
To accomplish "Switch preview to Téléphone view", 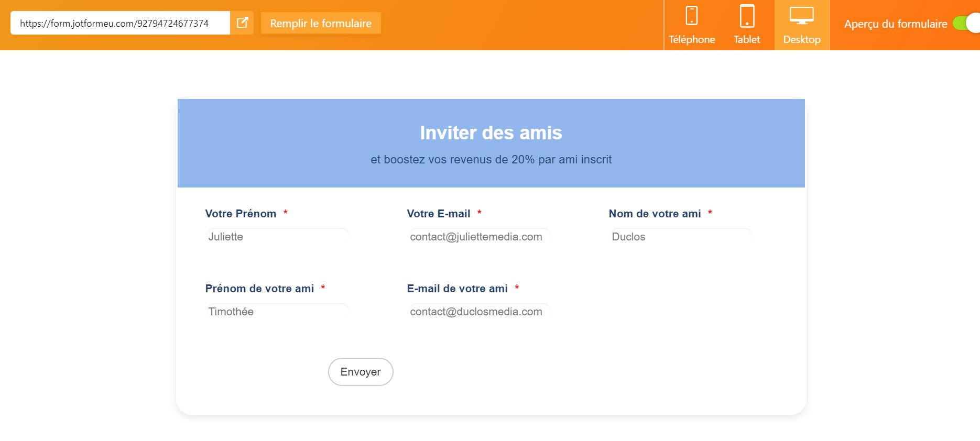I will [692, 25].
